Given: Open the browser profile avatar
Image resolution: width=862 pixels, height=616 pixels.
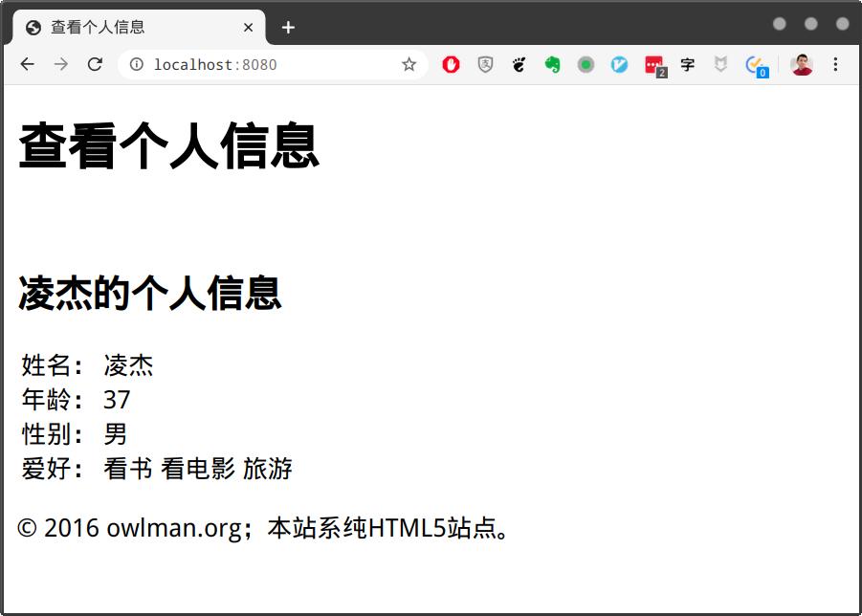Looking at the screenshot, I should (x=802, y=64).
